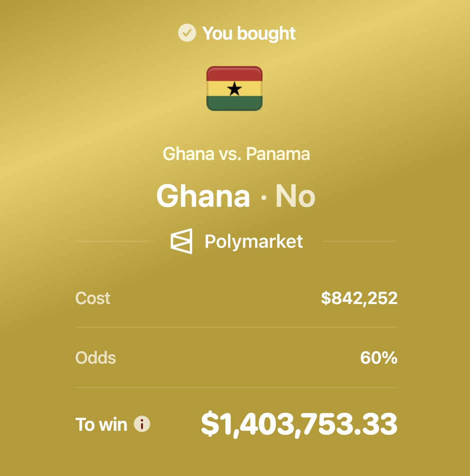The height and width of the screenshot is (476, 470).
Task: Click the Cost label
Action: [x=92, y=298]
